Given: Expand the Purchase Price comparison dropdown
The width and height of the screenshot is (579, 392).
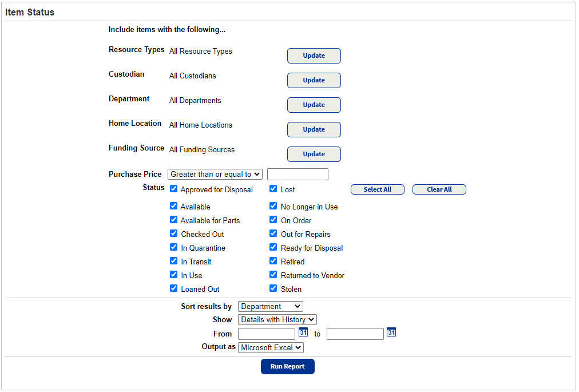Looking at the screenshot, I should 215,174.
